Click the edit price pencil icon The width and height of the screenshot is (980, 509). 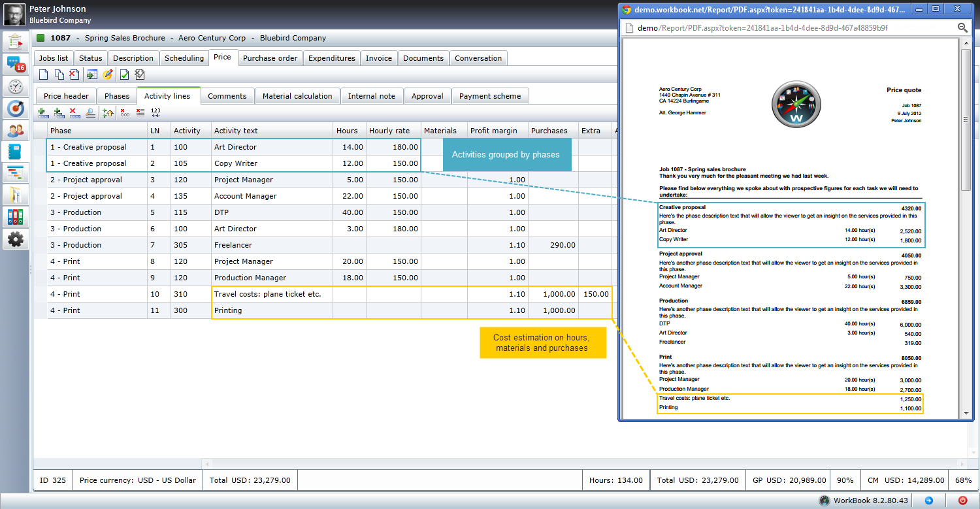tap(108, 74)
